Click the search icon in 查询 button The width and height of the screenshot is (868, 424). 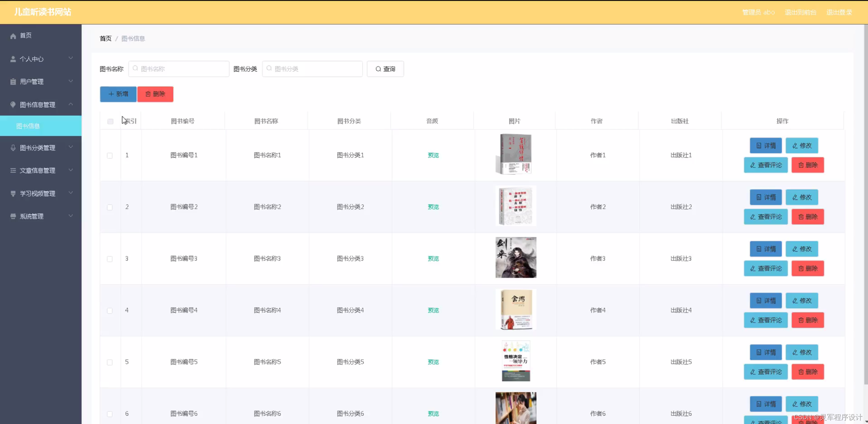pyautogui.click(x=378, y=69)
